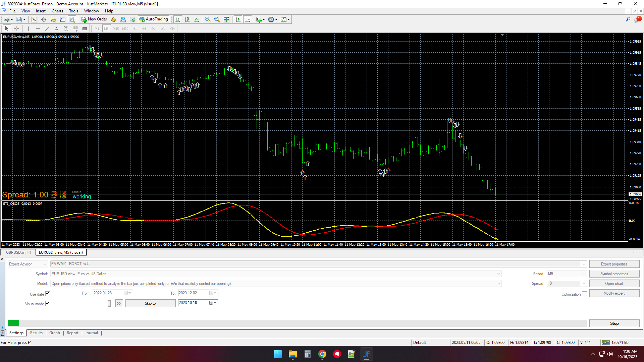Select the Cursor arrow tool
The height and width of the screenshot is (362, 644).
coord(7,28)
